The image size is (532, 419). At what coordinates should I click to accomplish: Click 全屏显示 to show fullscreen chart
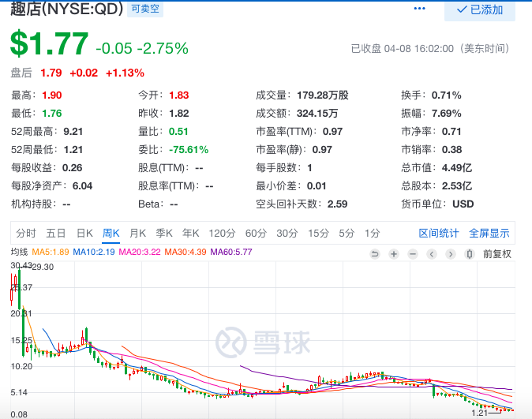point(489,233)
